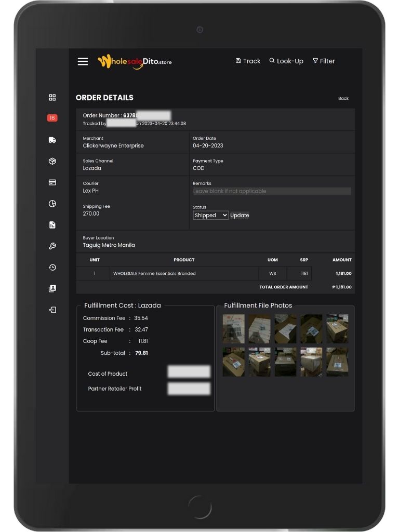Open the hamburger menu

[x=83, y=61]
